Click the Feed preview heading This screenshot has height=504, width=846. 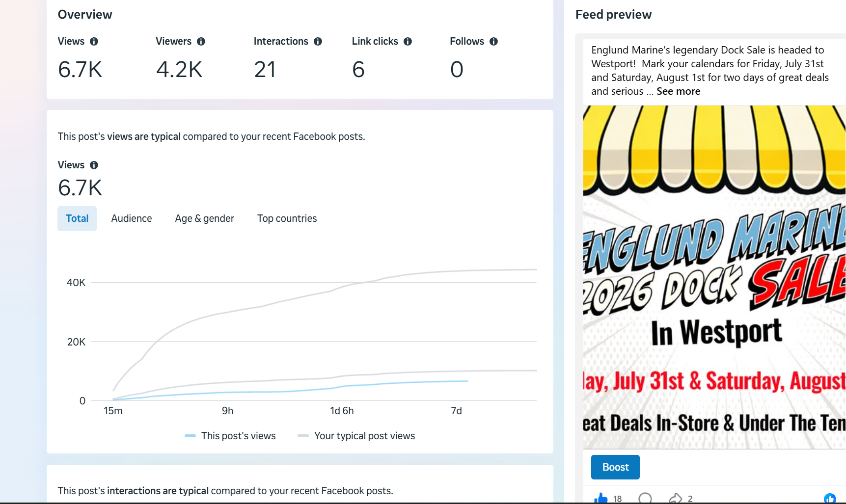pyautogui.click(x=613, y=15)
